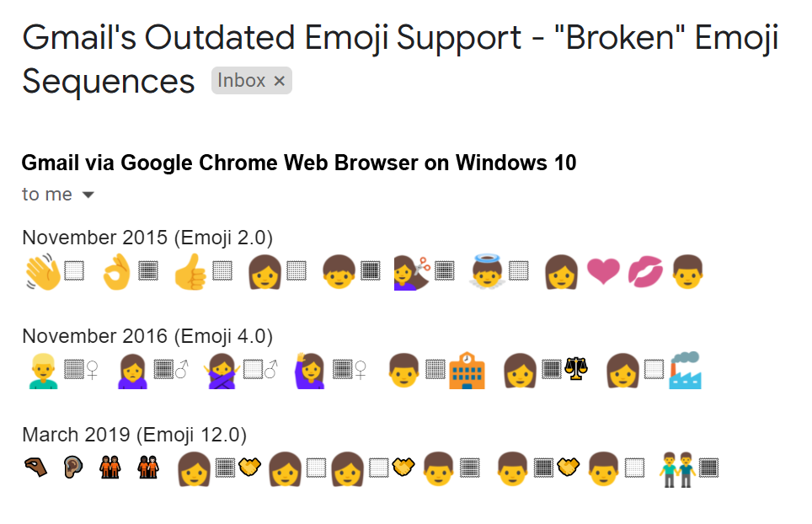Click the waving hand emoji
The height and width of the screenshot is (524, 812).
click(38, 270)
